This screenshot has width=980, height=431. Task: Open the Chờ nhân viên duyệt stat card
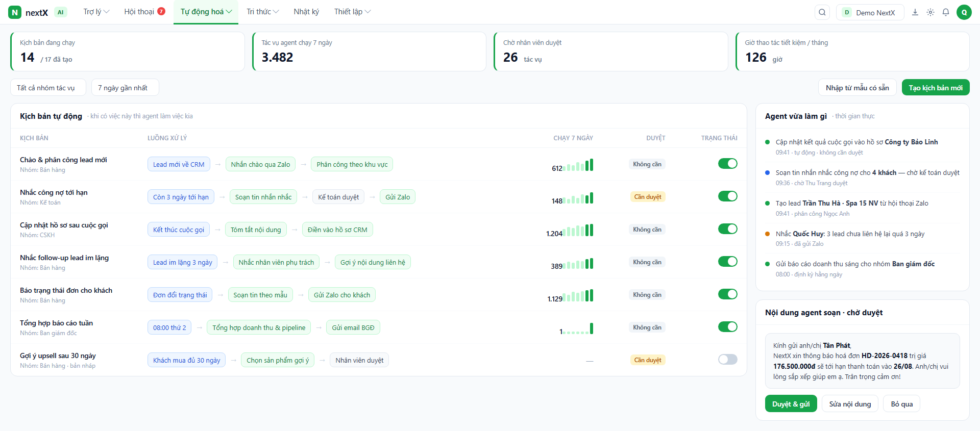pyautogui.click(x=610, y=52)
